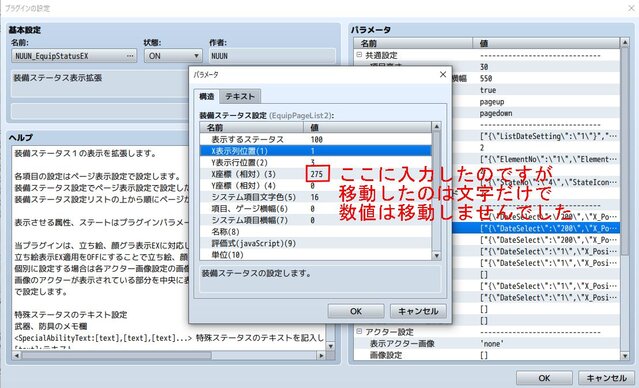This screenshot has width=639, height=388.
Task: Click the 275 value cell
Action: 317,174
